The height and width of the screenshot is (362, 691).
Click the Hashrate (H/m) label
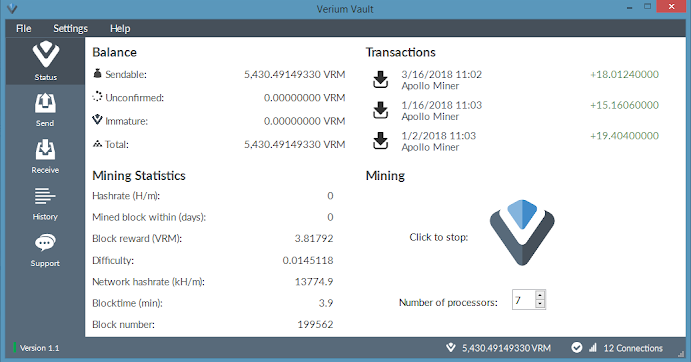(126, 195)
